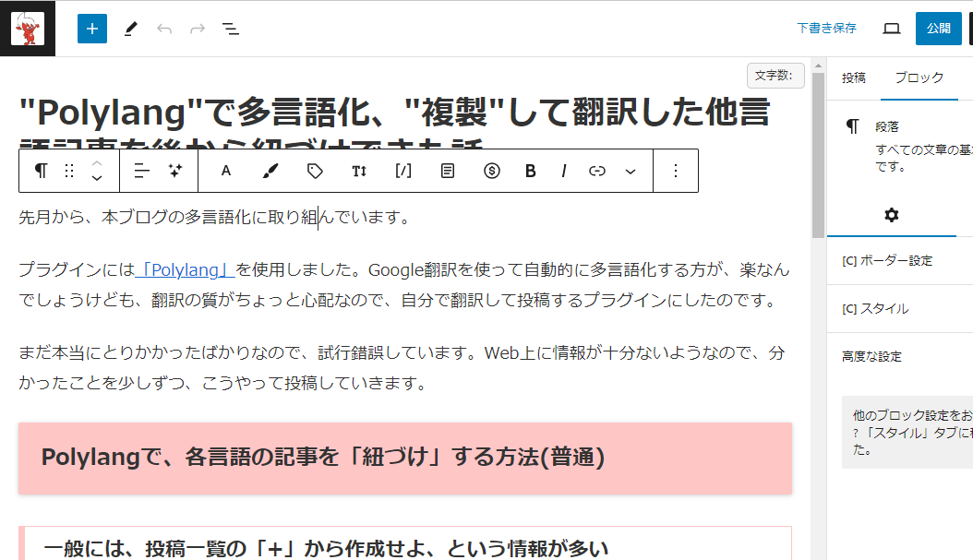Click the sparkle style icon in the block toolbar
The width and height of the screenshot is (973, 560).
point(175,171)
